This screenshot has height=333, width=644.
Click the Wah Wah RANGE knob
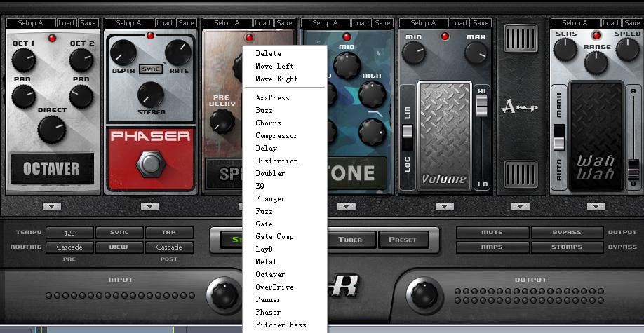[x=596, y=63]
